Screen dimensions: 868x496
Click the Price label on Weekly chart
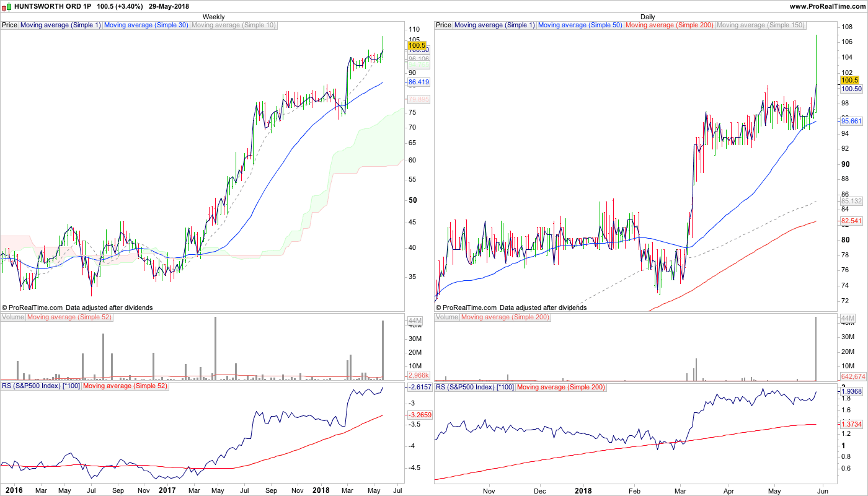coord(10,25)
